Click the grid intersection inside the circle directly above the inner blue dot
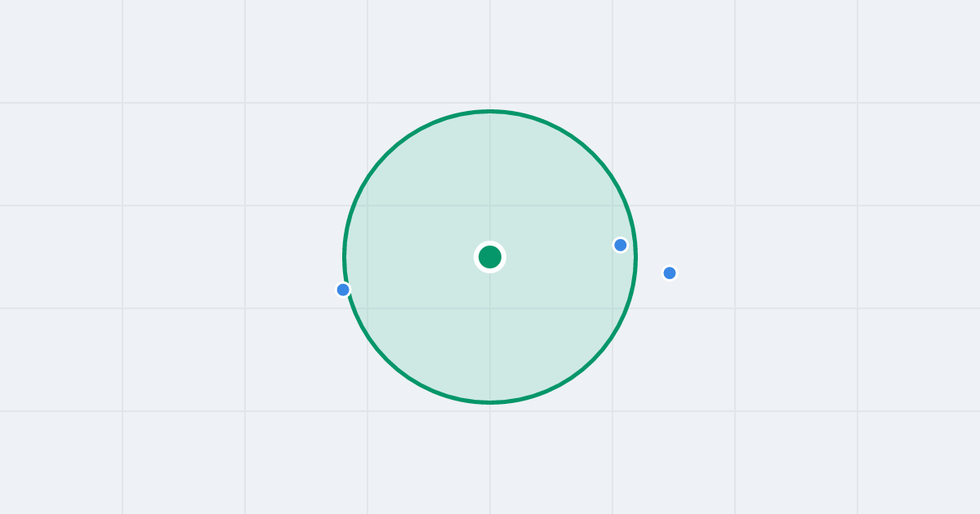 point(612,206)
